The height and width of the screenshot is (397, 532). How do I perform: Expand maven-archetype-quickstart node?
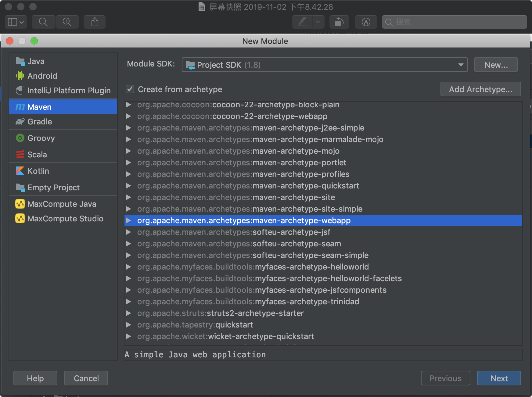tap(129, 186)
